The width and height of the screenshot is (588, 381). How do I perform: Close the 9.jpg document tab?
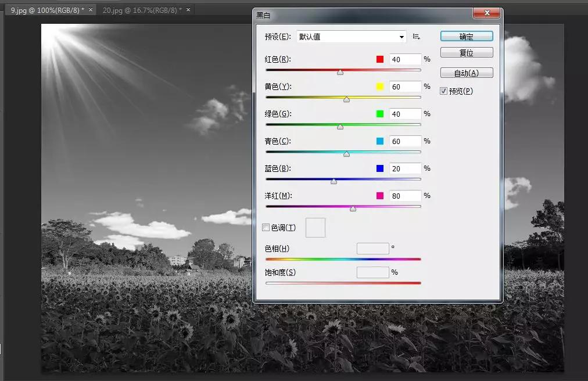pos(91,10)
